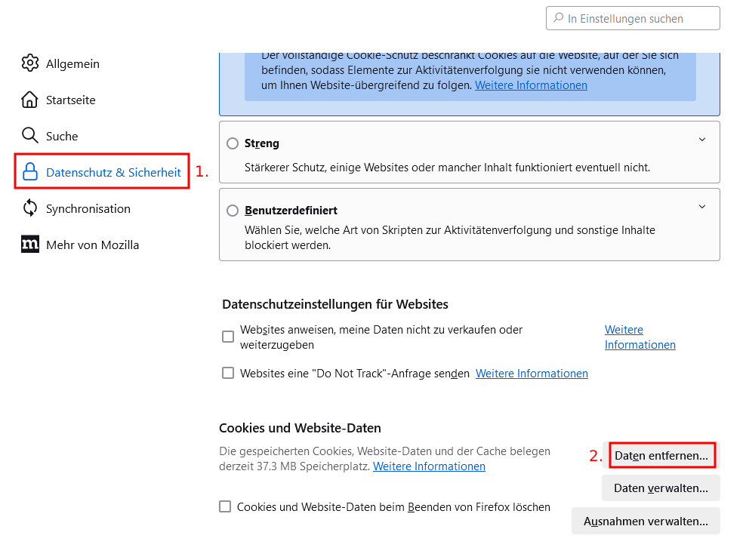This screenshot has width=746, height=560.
Task: Click the Allgemein gear icon
Action: 30,63
